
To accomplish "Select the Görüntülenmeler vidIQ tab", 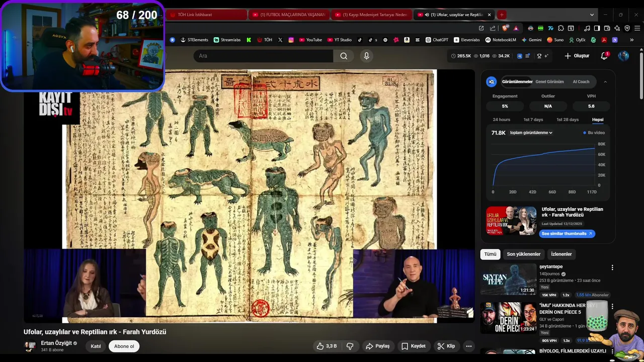I will 517,81.
